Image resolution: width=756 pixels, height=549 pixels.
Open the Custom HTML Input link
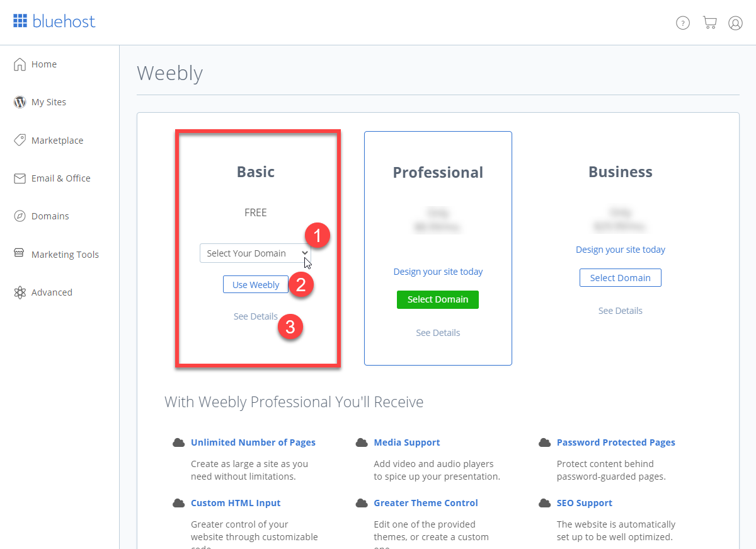(x=236, y=503)
